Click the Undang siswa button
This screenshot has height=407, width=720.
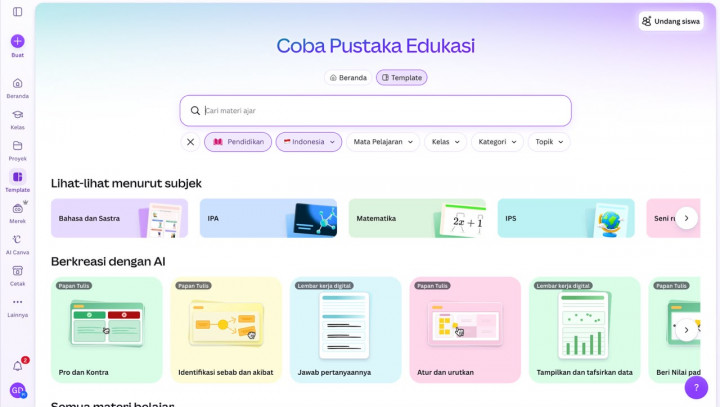(x=671, y=22)
